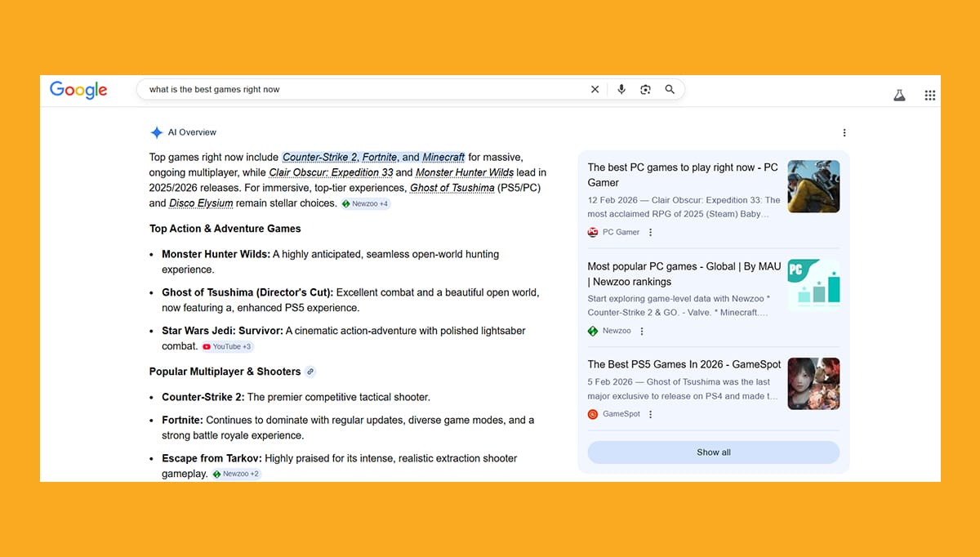Open the Minecraft link in the overview
The image size is (980, 557).
click(443, 157)
